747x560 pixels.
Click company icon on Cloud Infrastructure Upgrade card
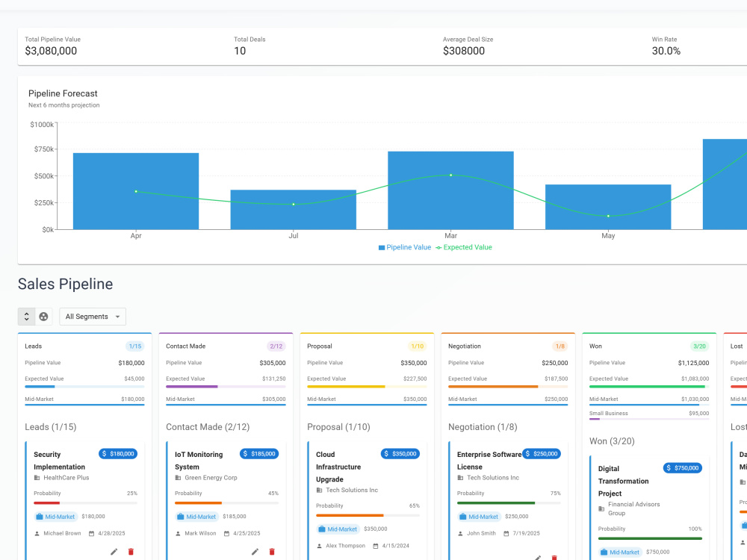coord(319,490)
